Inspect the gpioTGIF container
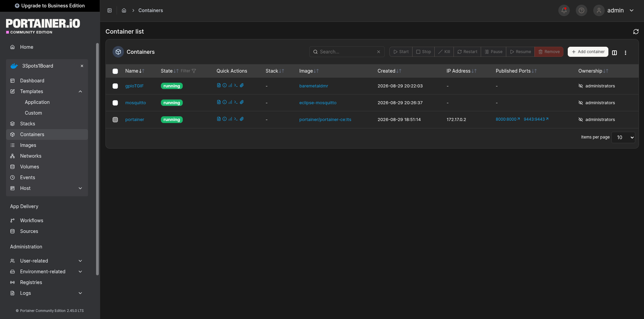The width and height of the screenshot is (644, 319). click(x=224, y=85)
